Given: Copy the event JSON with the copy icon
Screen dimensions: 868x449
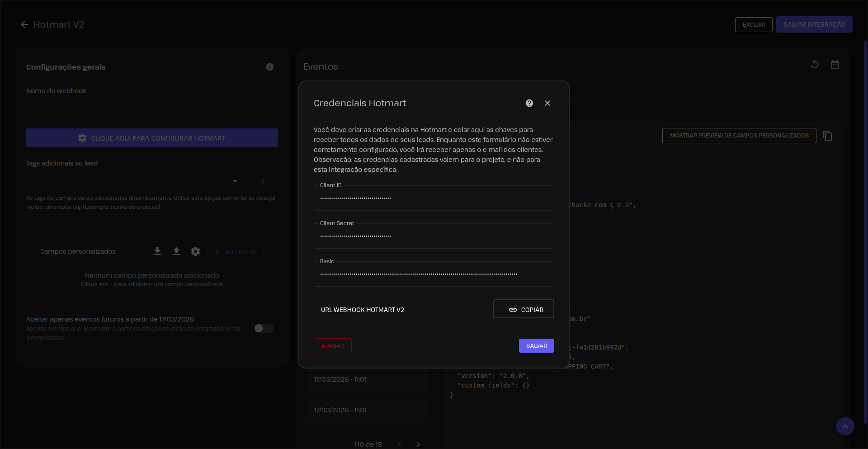Looking at the screenshot, I should tap(827, 136).
